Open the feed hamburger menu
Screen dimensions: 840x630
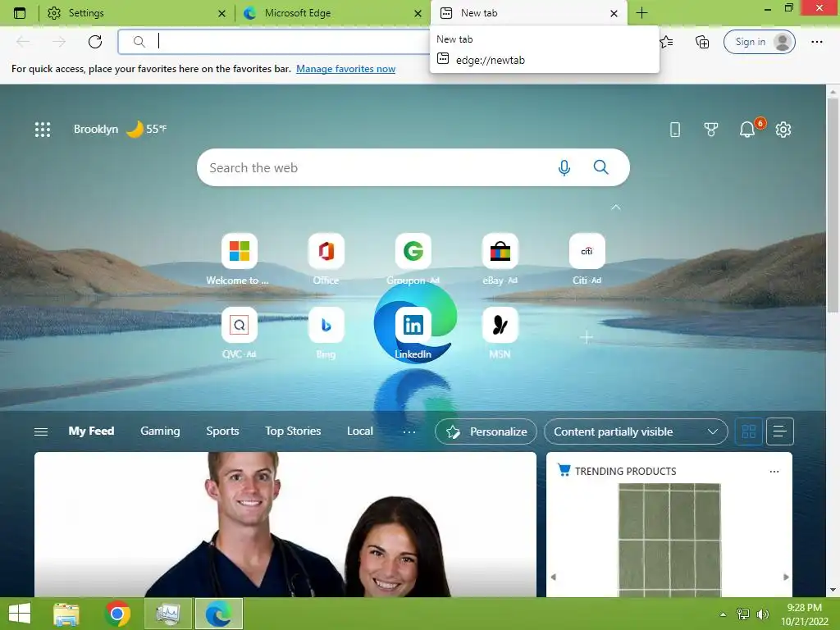pyautogui.click(x=41, y=431)
